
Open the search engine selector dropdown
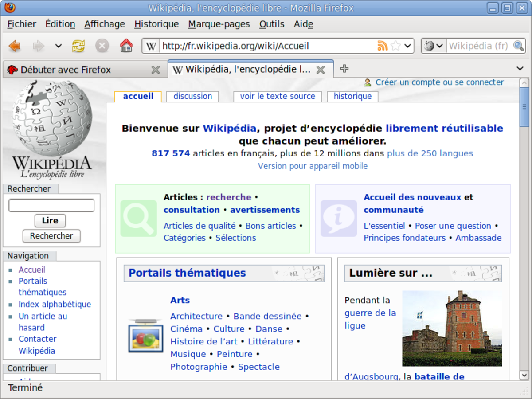click(433, 46)
